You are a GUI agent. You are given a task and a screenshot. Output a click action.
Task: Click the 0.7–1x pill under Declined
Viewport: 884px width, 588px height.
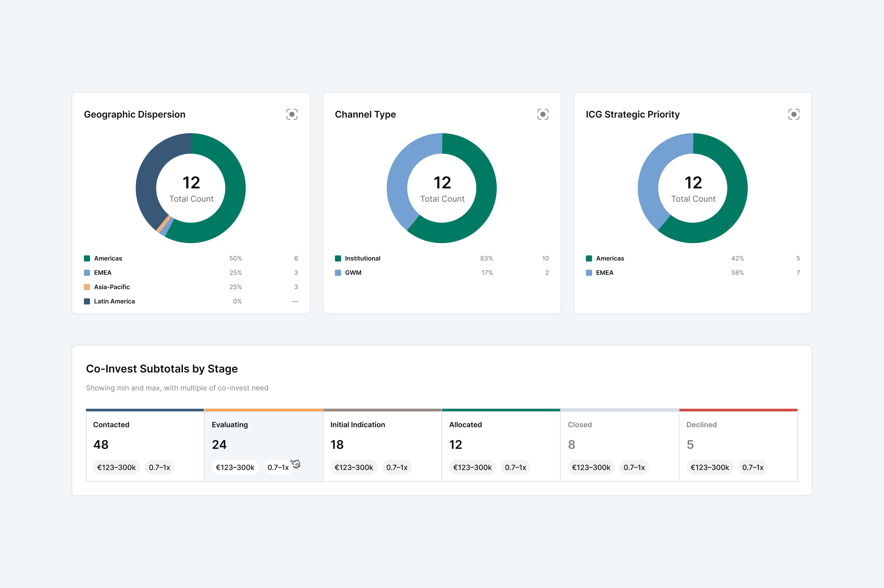click(x=753, y=467)
